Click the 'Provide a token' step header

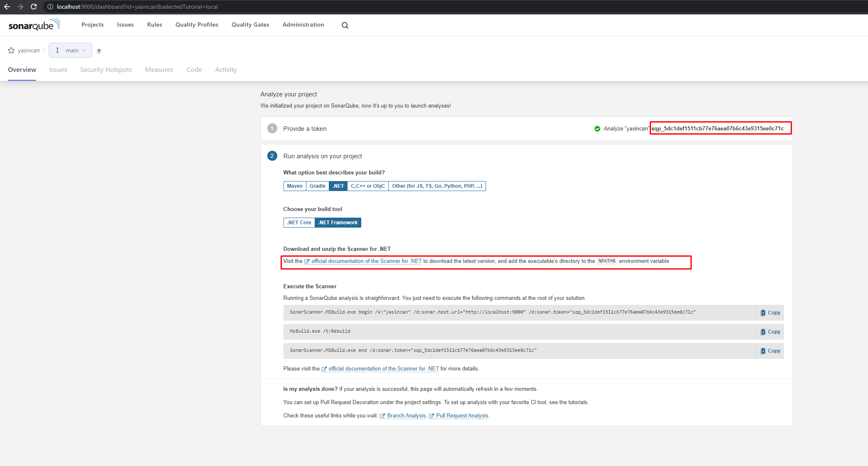tap(305, 129)
